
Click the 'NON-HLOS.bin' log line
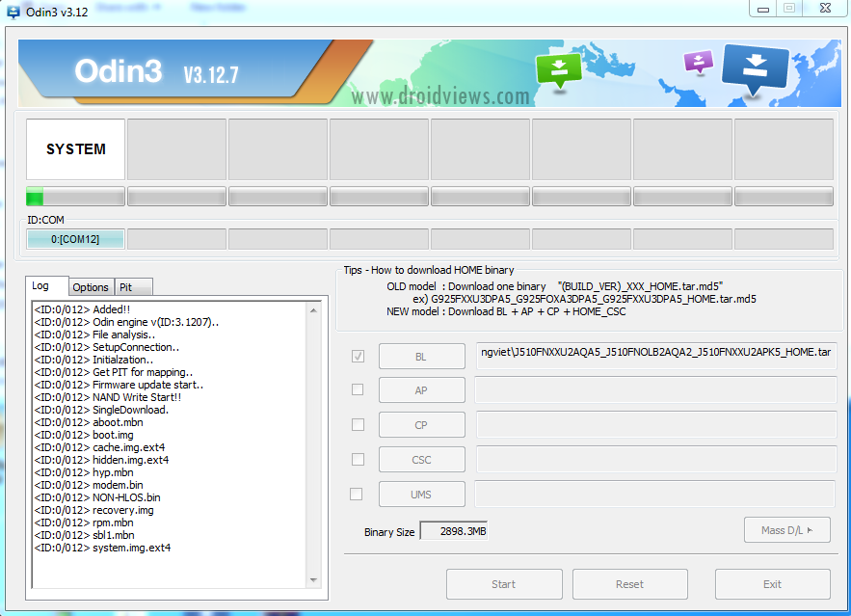pyautogui.click(x=97, y=497)
